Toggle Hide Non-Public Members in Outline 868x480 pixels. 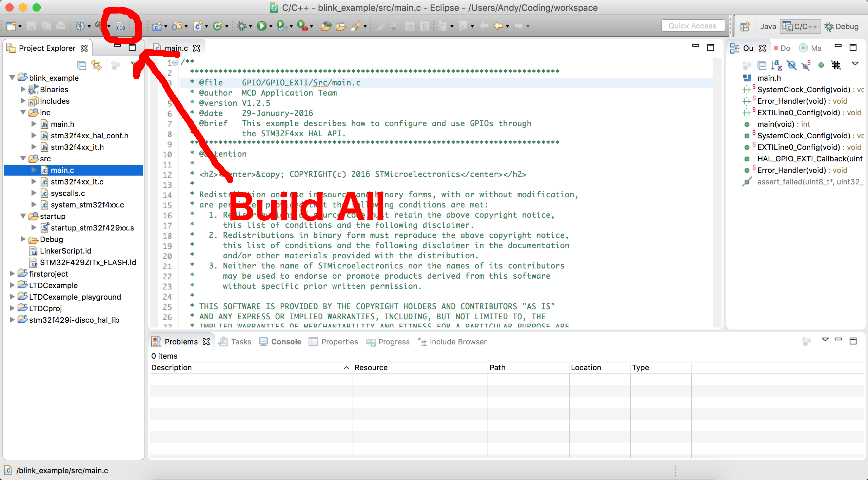click(821, 65)
